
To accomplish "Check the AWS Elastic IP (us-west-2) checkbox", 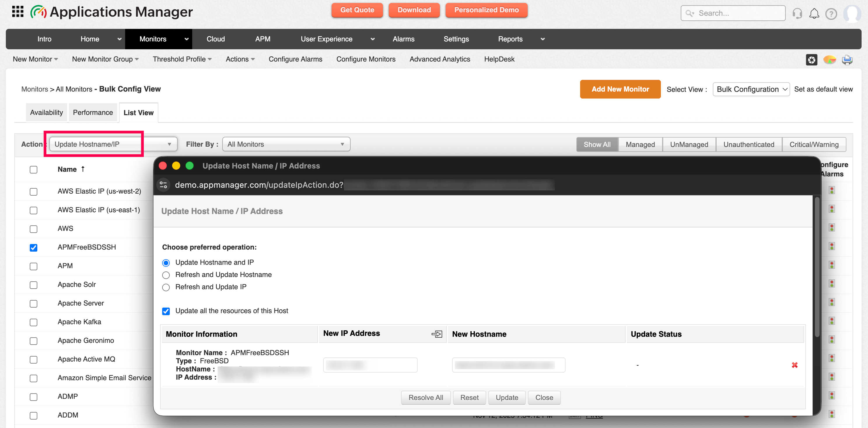I will coord(33,192).
